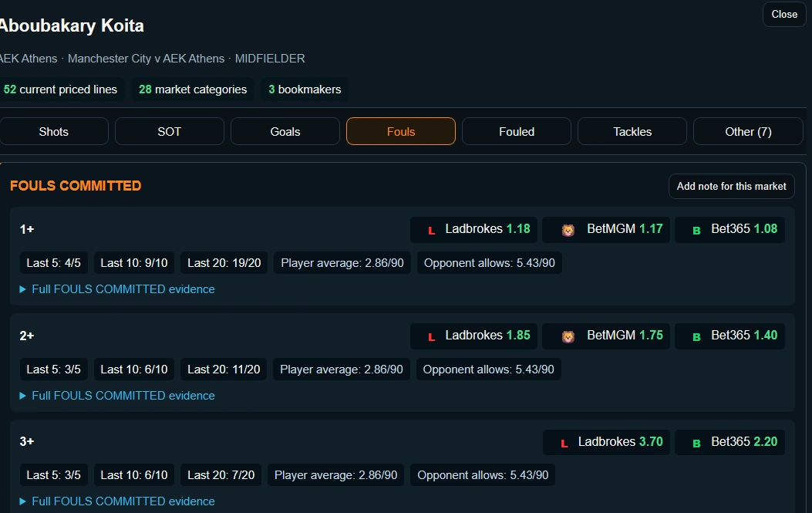
Task: Select Bet365 1.08 odds
Action: click(729, 230)
